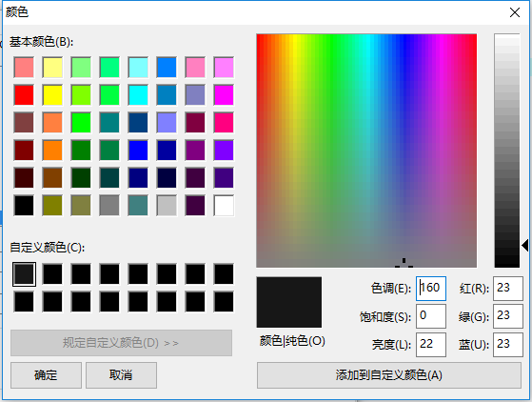Pick the pale cyan basic swatch
The image size is (532, 402).
point(138,68)
